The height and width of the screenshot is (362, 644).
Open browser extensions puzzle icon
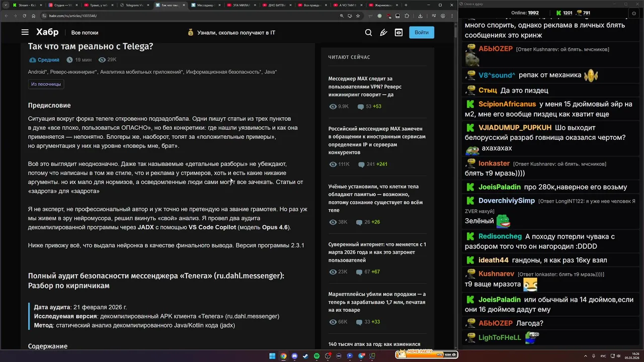407,16
